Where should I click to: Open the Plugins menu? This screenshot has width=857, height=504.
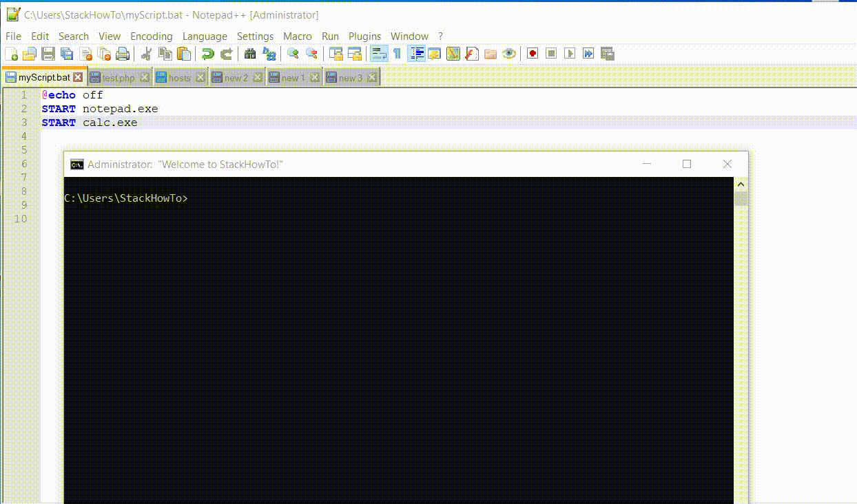(364, 36)
